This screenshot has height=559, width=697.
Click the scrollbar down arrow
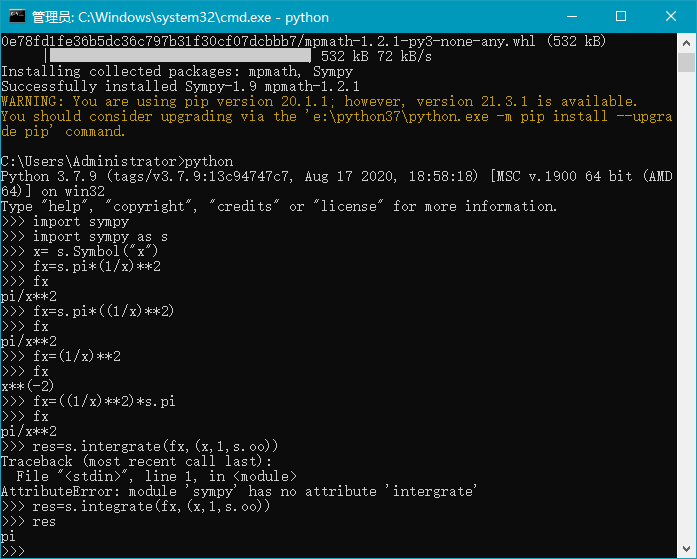point(686,549)
